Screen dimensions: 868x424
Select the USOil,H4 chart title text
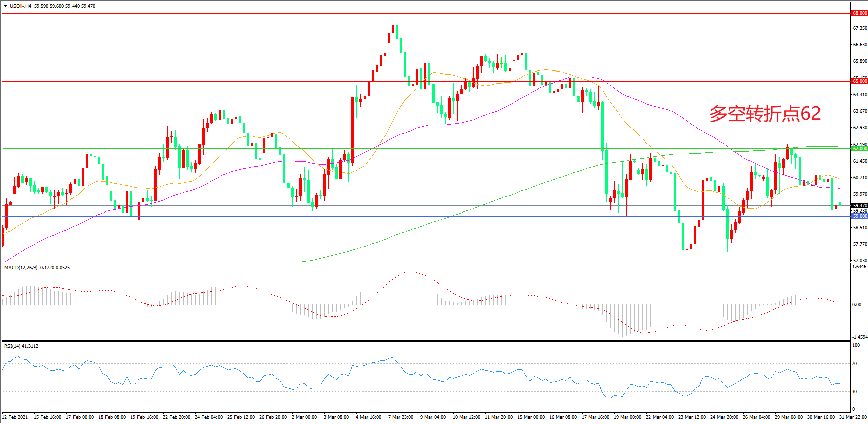click(20, 6)
